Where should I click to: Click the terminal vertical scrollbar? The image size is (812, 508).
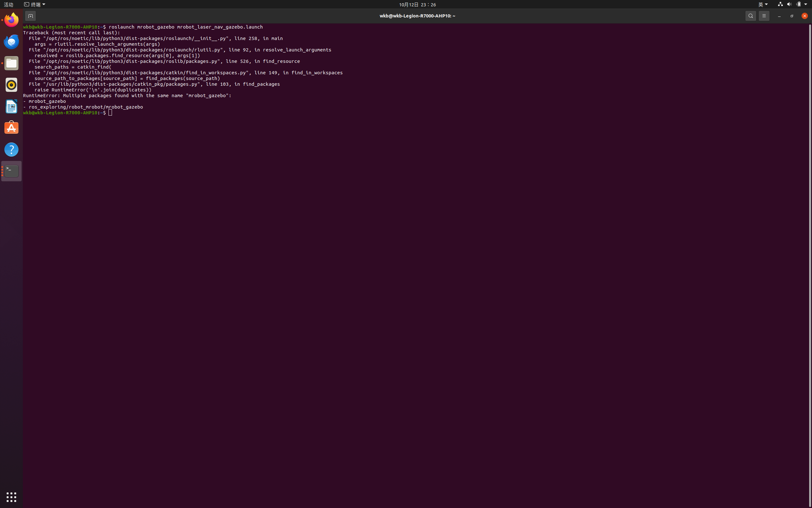coord(810,265)
